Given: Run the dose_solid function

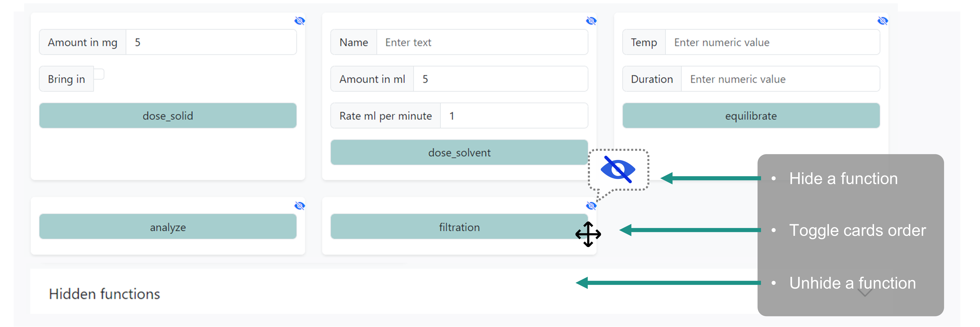Looking at the screenshot, I should pyautogui.click(x=168, y=116).
